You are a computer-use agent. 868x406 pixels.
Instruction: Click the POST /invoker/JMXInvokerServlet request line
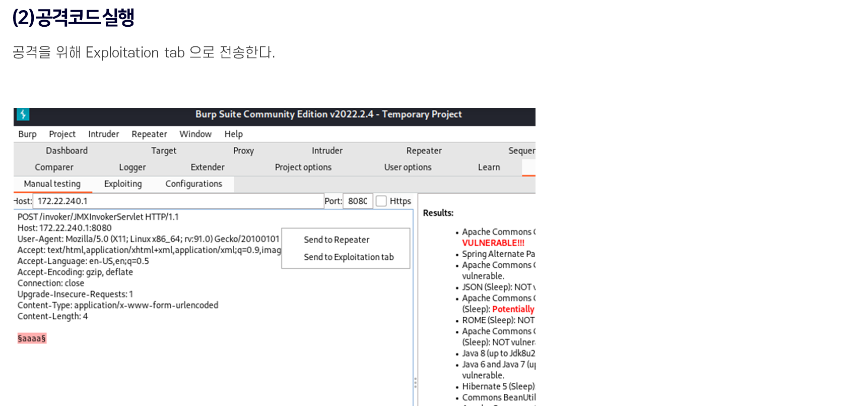98,217
